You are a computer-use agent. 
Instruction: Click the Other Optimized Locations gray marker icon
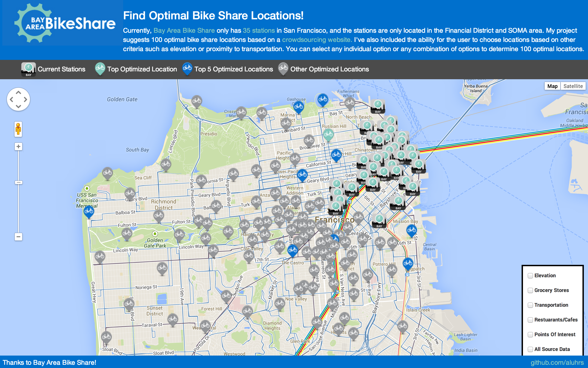[x=282, y=69]
